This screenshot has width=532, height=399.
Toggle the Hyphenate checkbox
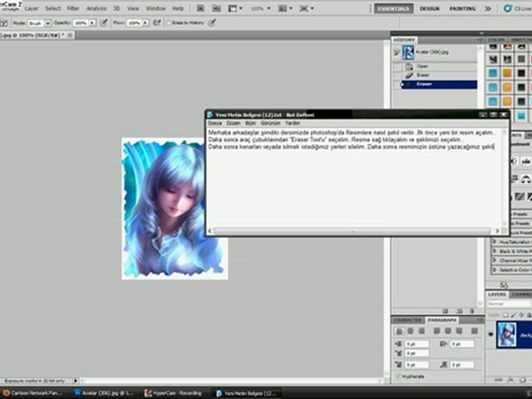point(398,376)
